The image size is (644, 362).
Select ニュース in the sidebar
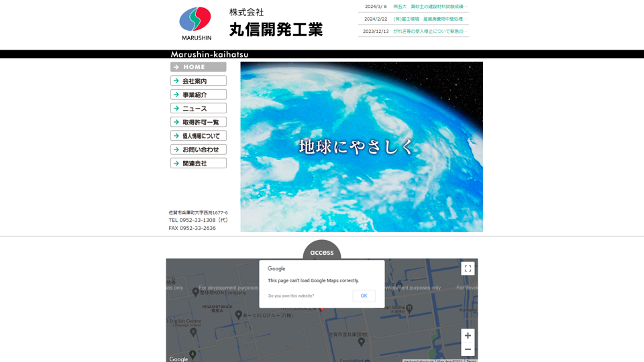(198, 109)
